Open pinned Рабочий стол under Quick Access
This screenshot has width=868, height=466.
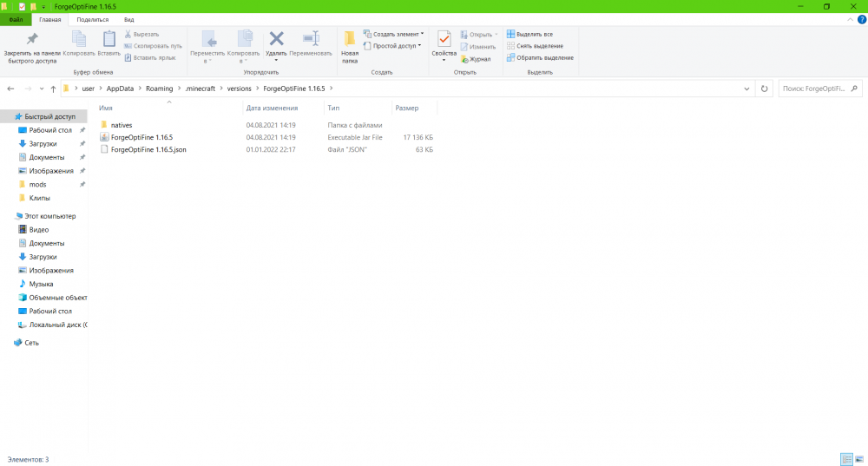point(49,130)
